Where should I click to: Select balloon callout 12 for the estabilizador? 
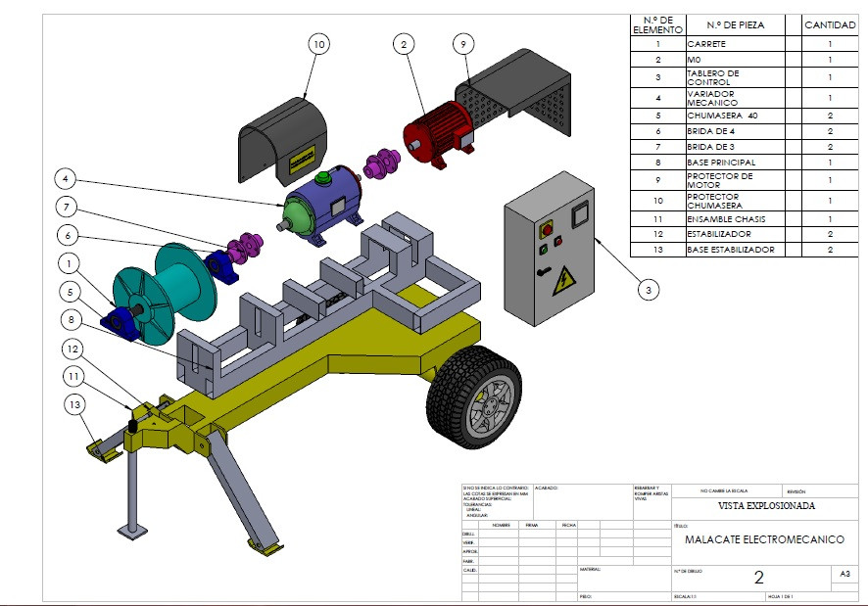(x=72, y=347)
